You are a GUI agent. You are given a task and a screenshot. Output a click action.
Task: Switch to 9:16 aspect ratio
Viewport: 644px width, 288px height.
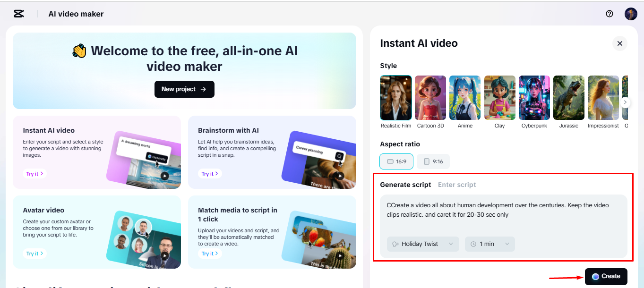(x=433, y=161)
